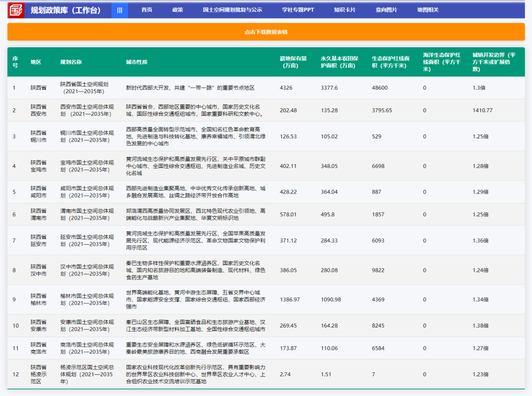Click the 新时代西部大开发 city nature description

click(x=190, y=88)
